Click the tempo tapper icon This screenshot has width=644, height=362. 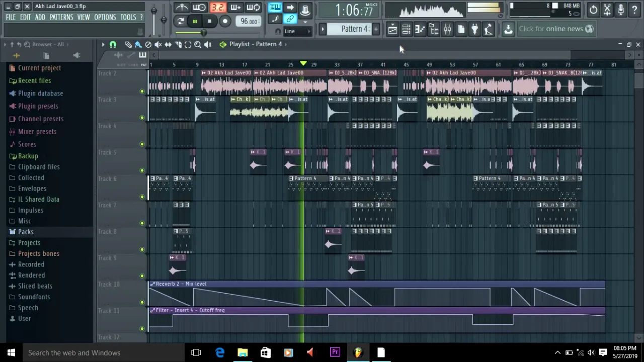pyautogui.click(x=488, y=29)
